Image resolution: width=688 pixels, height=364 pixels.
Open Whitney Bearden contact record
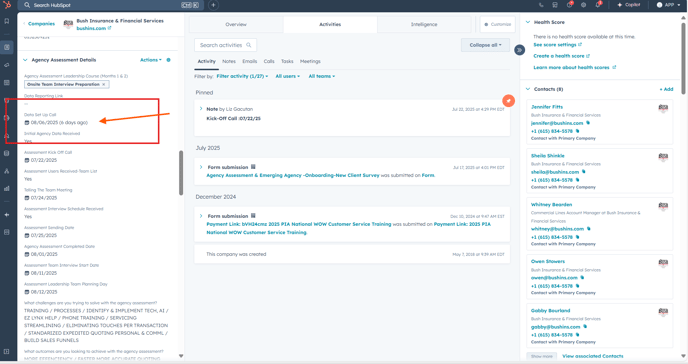[551, 204]
